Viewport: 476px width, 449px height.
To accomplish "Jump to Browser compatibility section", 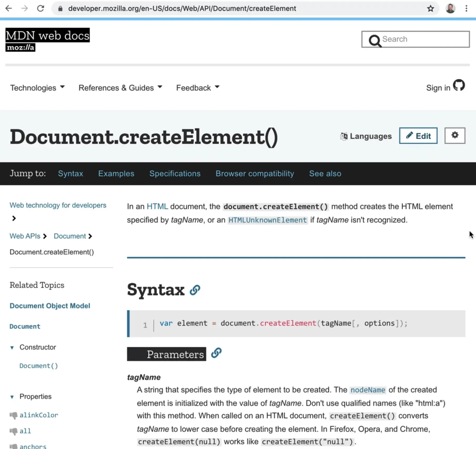I will coord(255,173).
